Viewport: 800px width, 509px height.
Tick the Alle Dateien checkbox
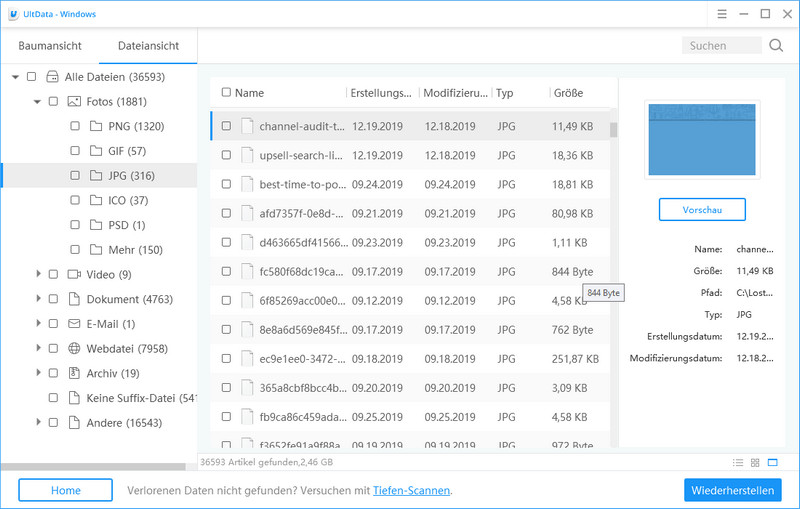32,77
